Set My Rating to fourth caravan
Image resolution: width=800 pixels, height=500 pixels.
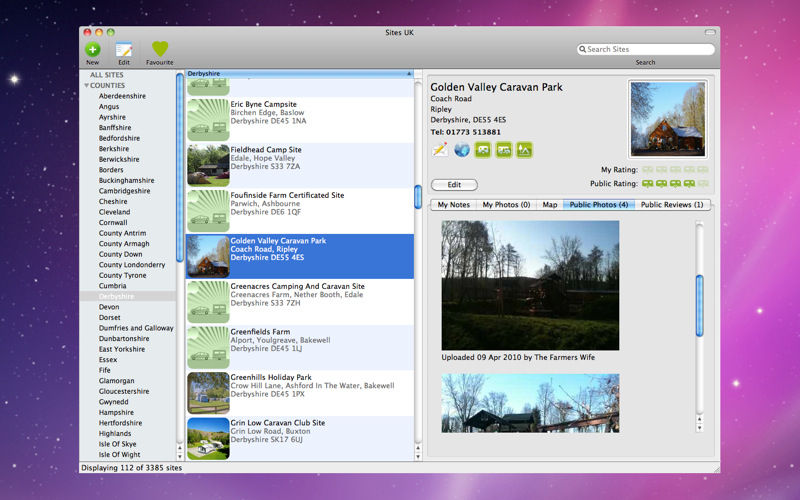pyautogui.click(x=689, y=169)
